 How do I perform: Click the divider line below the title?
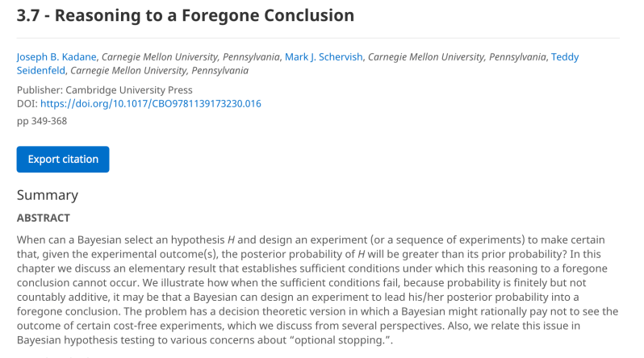pyautogui.click(x=318, y=38)
